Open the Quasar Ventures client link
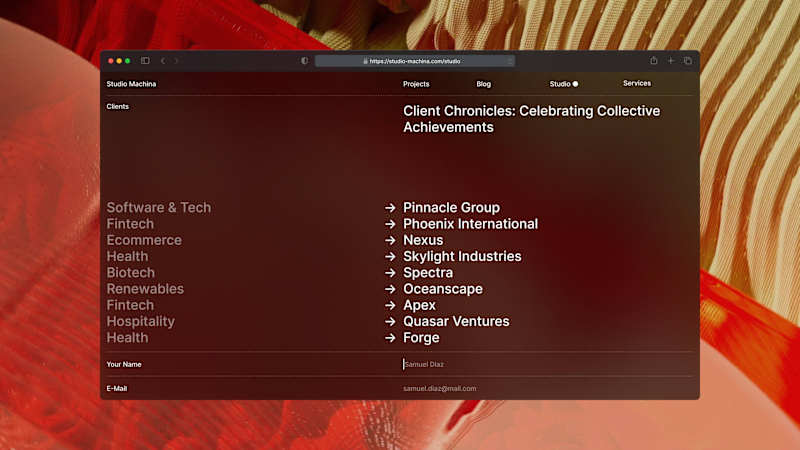The height and width of the screenshot is (450, 800). pyautogui.click(x=456, y=321)
